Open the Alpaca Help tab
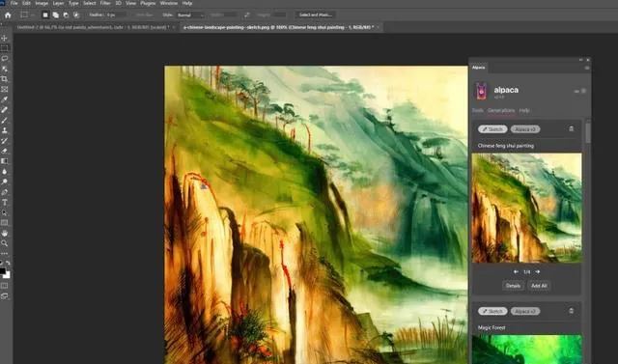The height and width of the screenshot is (364, 618). [523, 110]
